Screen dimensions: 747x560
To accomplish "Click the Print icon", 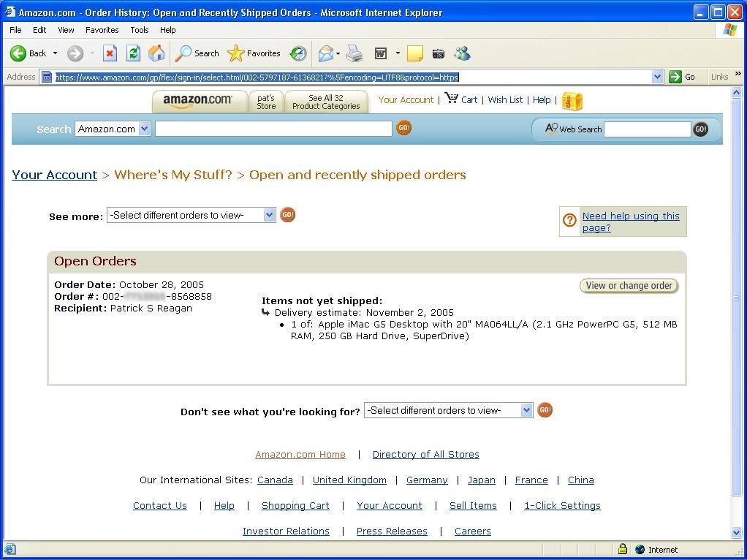I will pyautogui.click(x=354, y=53).
